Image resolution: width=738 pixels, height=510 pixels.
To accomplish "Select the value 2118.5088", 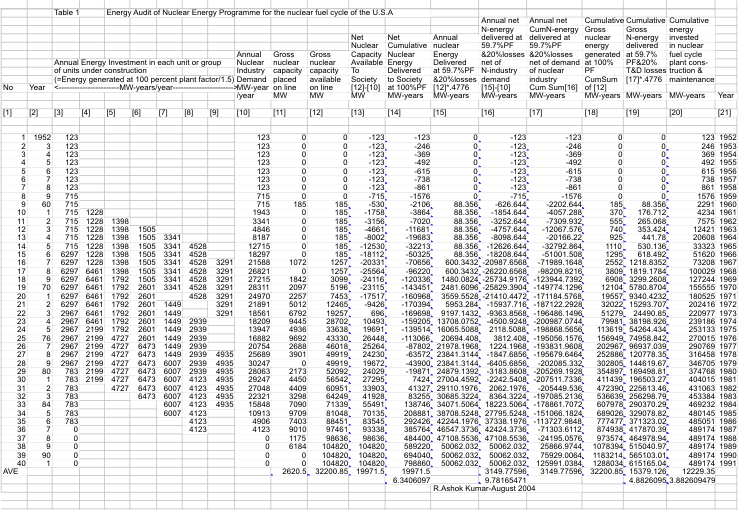I will (x=509, y=330).
